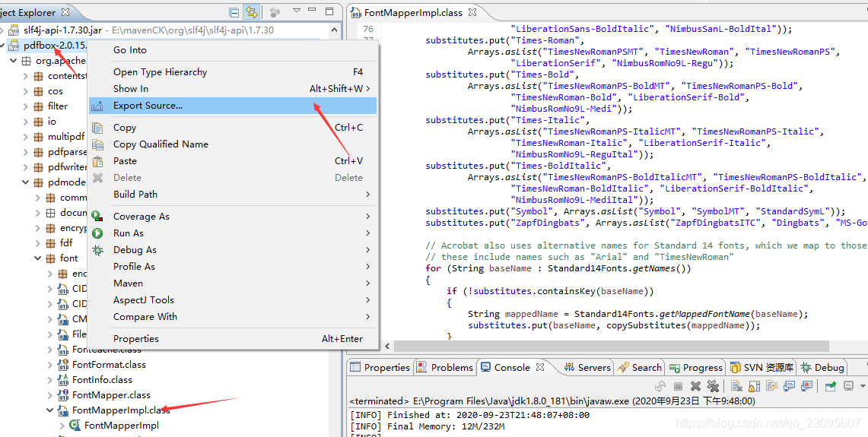
Task: Toggle Link with Editor in Project Explorer
Action: pos(252,11)
